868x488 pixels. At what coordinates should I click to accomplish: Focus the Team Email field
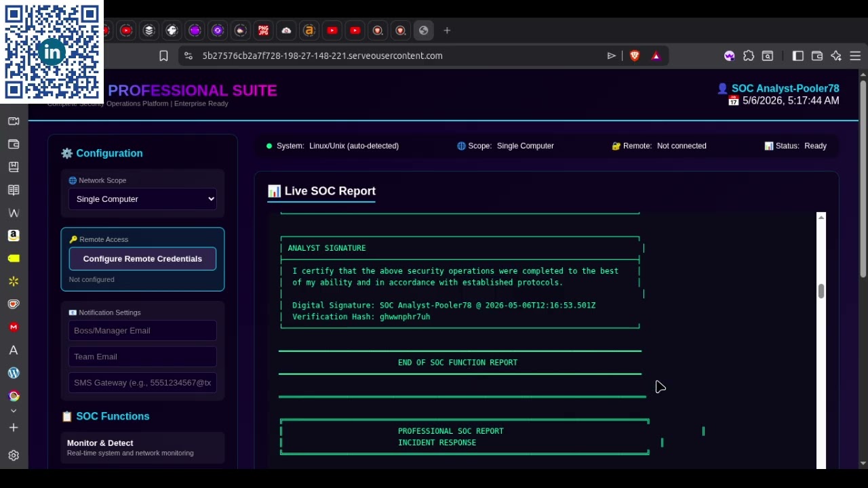(x=142, y=357)
